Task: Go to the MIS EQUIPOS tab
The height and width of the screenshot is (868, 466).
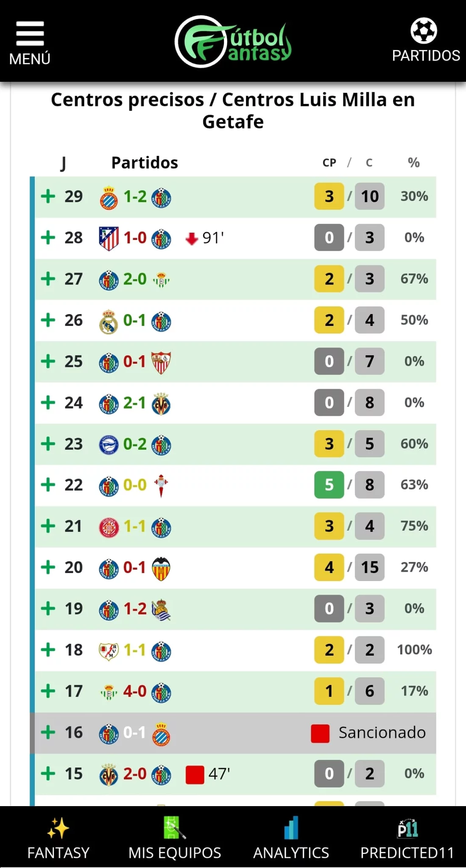Action: [174, 852]
